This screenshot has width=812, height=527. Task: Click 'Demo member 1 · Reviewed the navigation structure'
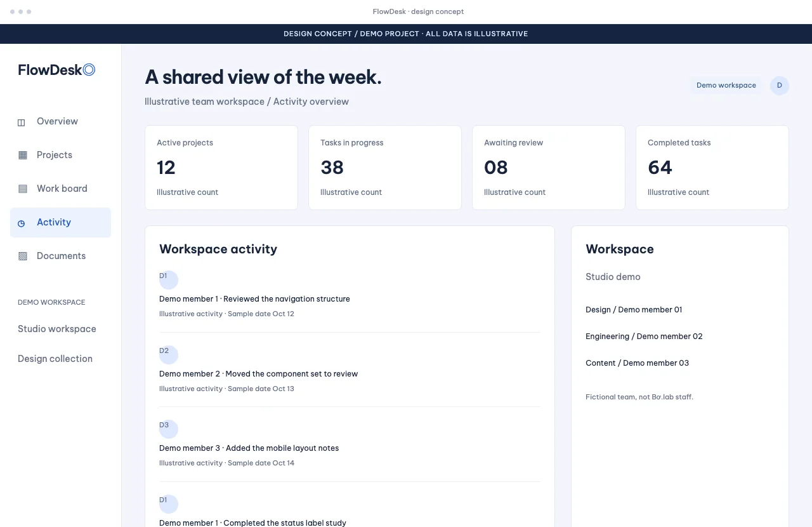pos(254,299)
